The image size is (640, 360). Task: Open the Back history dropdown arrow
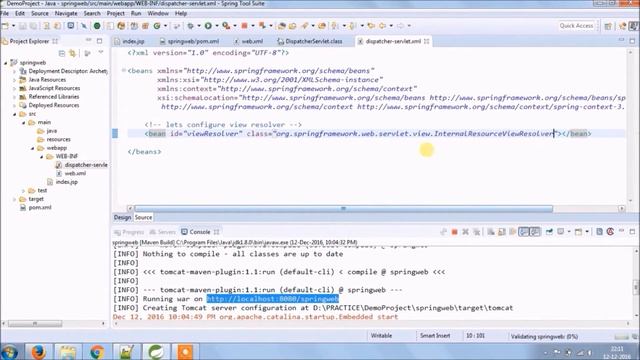391,26
